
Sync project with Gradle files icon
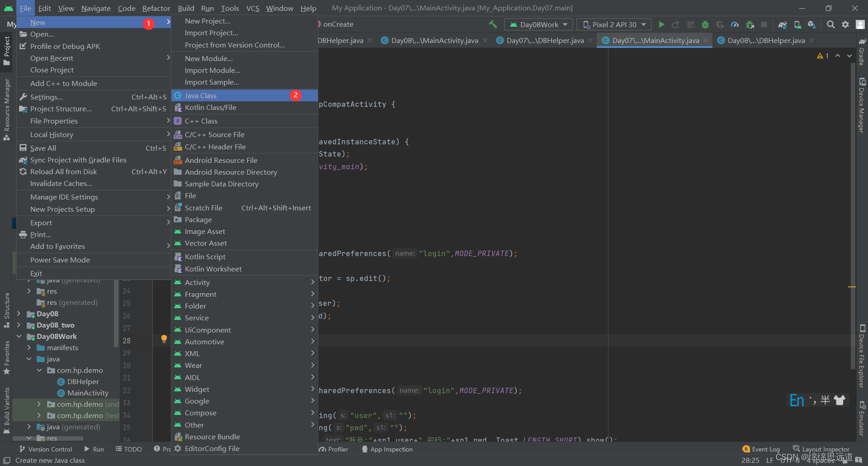783,24
